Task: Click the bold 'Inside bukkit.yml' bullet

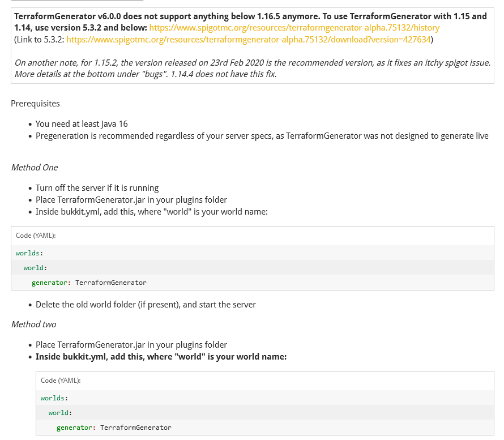Action: point(161,357)
